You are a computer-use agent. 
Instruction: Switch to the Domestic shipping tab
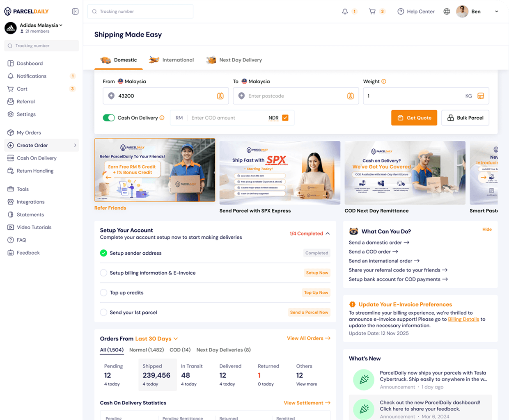pos(119,60)
